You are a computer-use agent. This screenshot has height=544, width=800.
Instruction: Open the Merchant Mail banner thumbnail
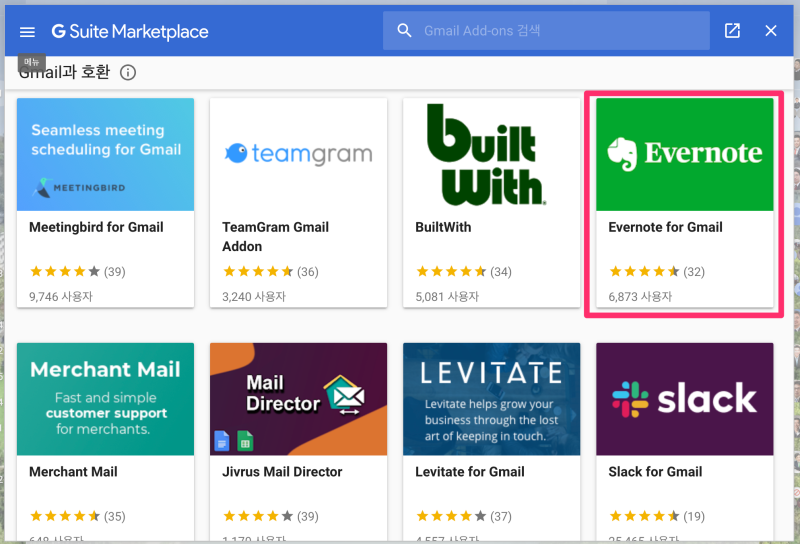(x=106, y=399)
